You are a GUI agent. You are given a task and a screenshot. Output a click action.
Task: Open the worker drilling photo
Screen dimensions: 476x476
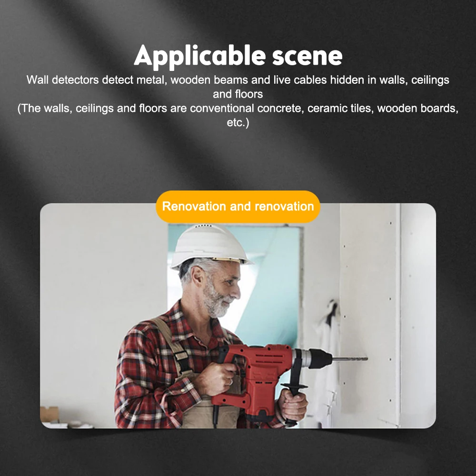click(238, 316)
